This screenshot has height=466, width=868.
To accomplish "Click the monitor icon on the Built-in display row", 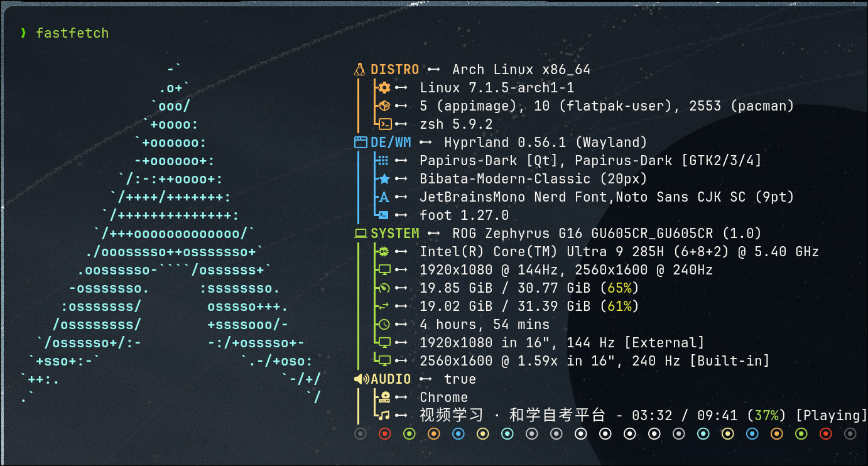I will 384,361.
